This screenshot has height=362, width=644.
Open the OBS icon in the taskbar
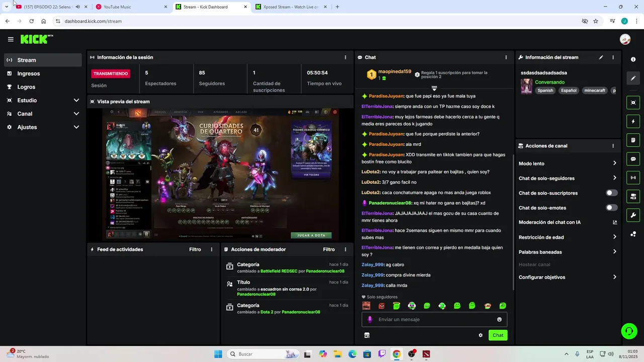pyautogui.click(x=412, y=354)
